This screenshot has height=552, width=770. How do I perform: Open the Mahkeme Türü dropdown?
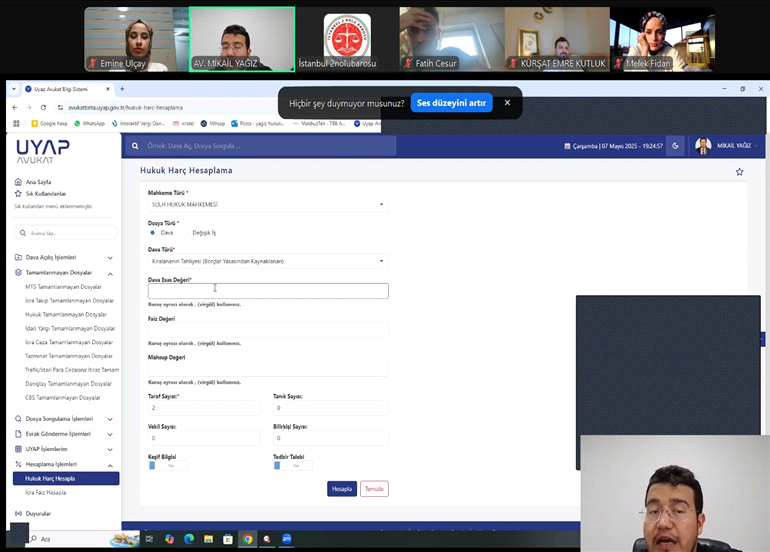(267, 204)
